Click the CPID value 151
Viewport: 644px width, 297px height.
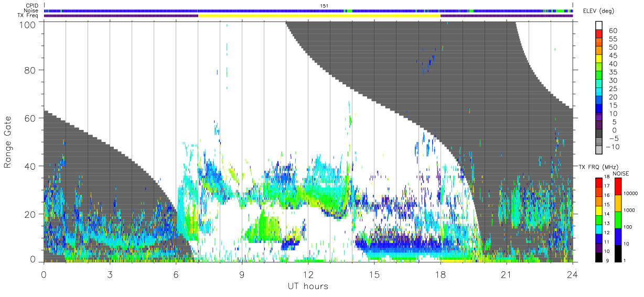325,6
